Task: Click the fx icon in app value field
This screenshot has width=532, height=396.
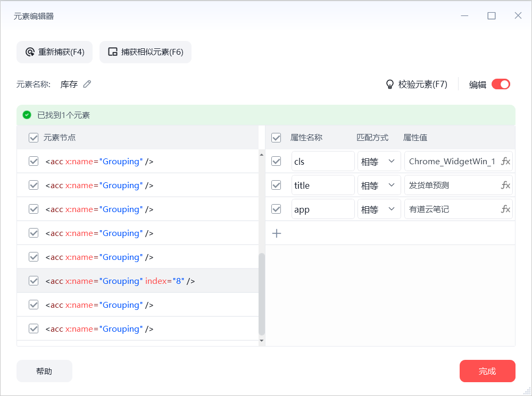Action: 505,209
